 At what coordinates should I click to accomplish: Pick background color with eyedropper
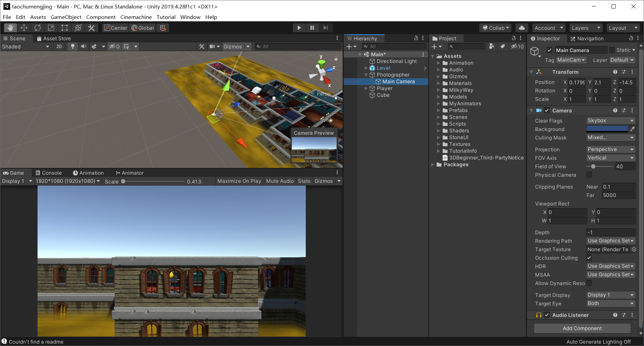coord(632,129)
